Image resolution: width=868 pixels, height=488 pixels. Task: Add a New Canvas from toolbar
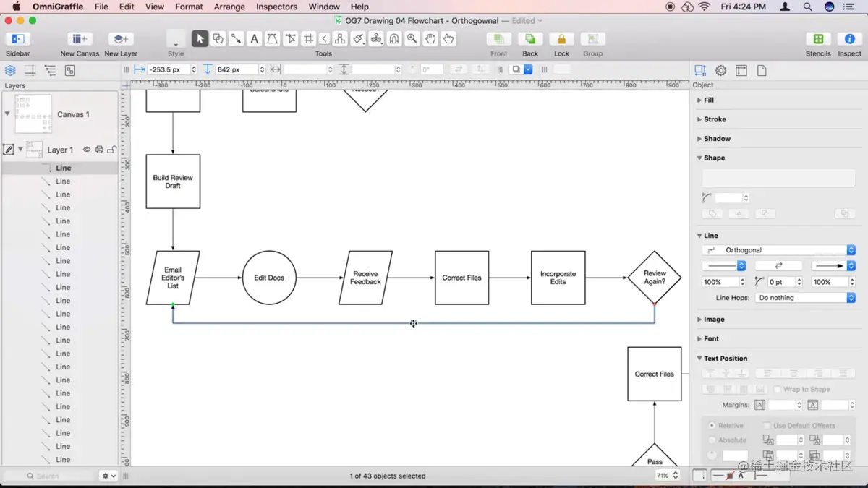coord(80,39)
